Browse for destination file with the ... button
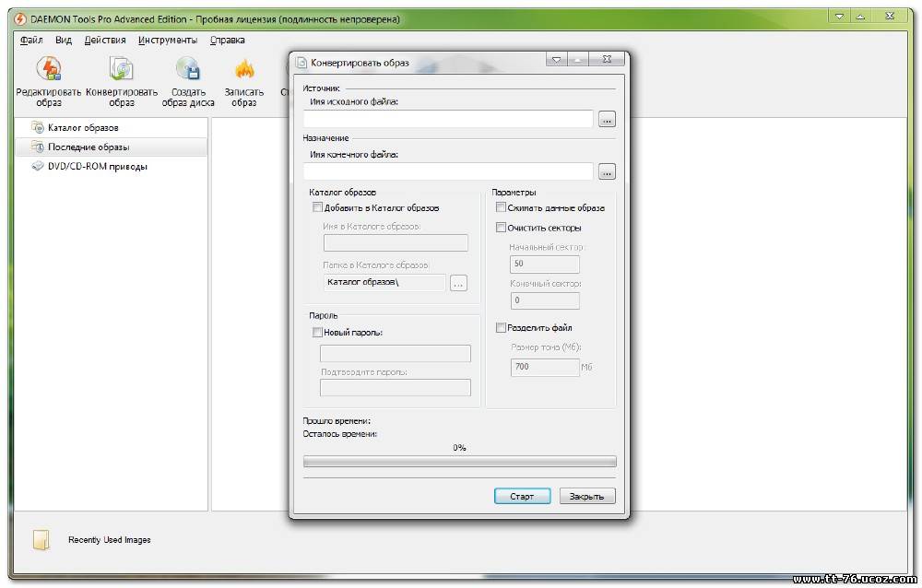922x588 pixels. [607, 171]
